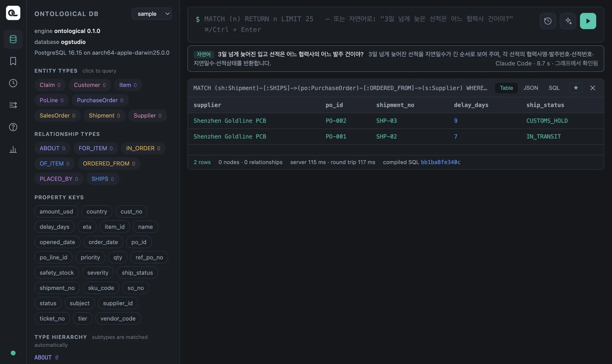This screenshot has height=364, width=612.
Task: Click the Cypher query input field
Action: pyautogui.click(x=363, y=24)
